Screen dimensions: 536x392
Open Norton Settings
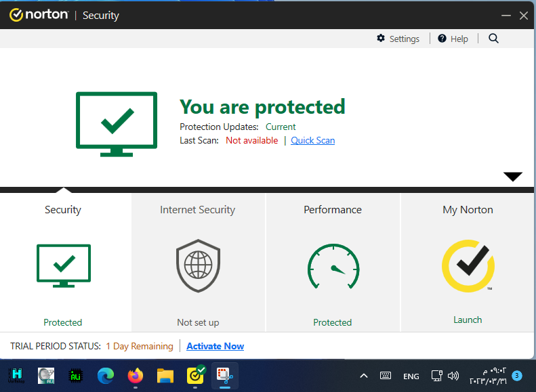(x=398, y=39)
